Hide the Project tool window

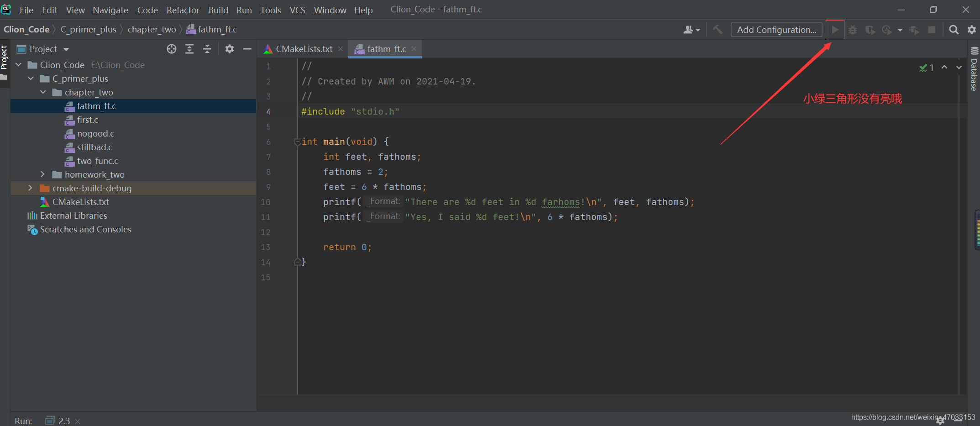[247, 49]
